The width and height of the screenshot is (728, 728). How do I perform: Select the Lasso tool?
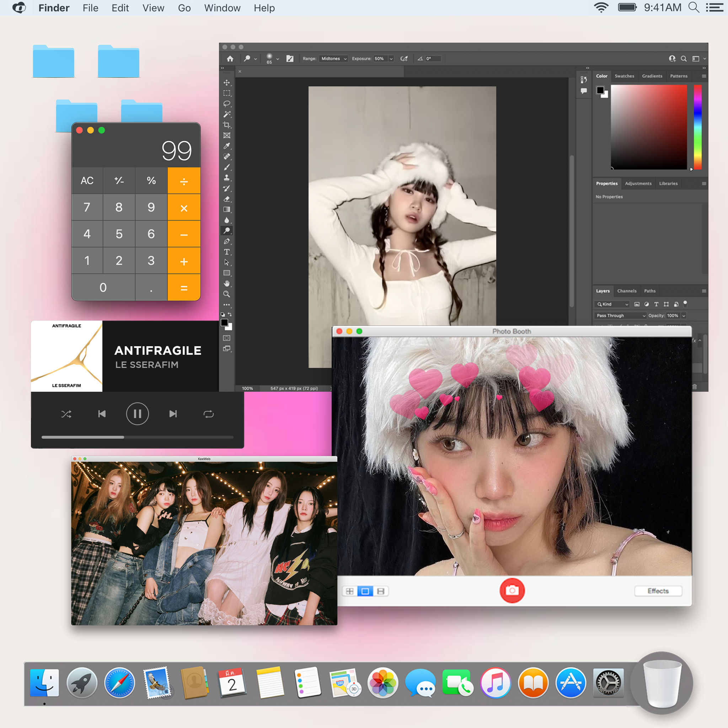click(226, 104)
